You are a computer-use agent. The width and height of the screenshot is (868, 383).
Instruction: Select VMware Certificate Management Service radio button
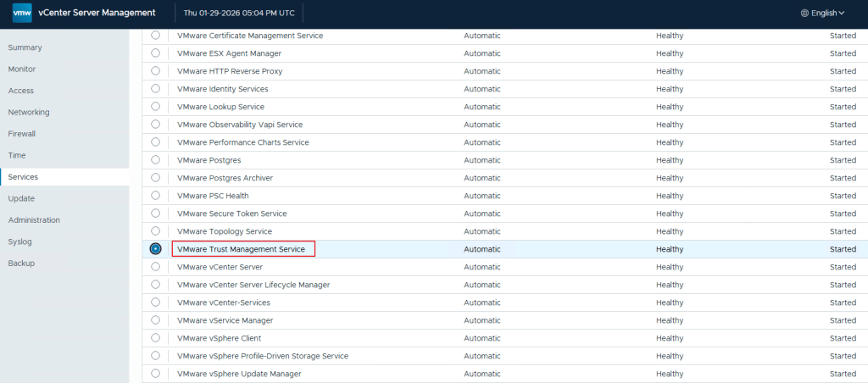155,36
